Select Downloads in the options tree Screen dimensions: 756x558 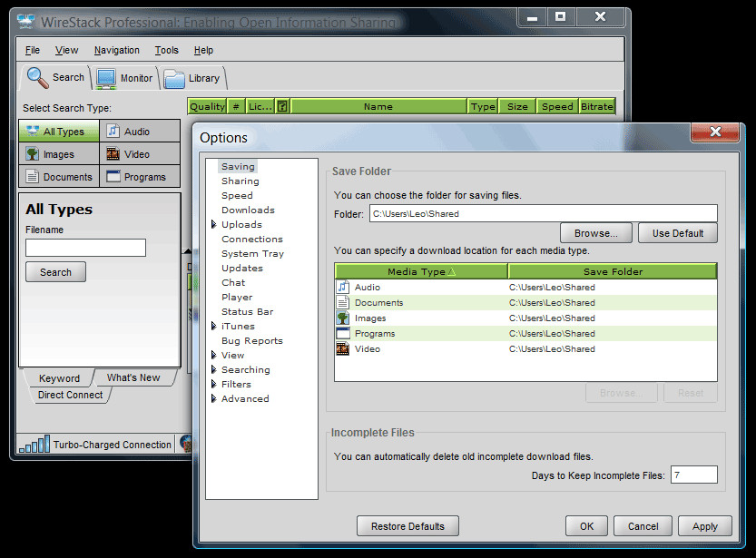(x=248, y=210)
